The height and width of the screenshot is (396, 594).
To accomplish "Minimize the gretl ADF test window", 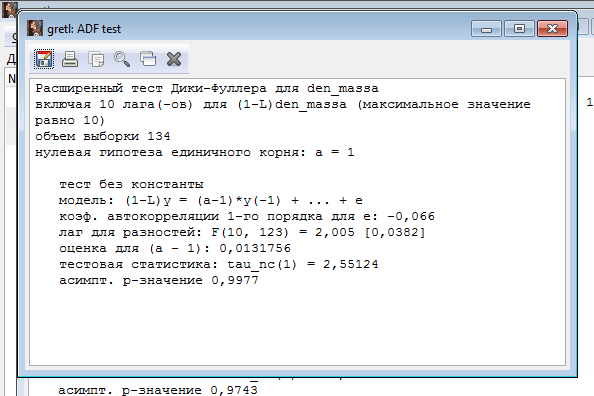I will 486,29.
